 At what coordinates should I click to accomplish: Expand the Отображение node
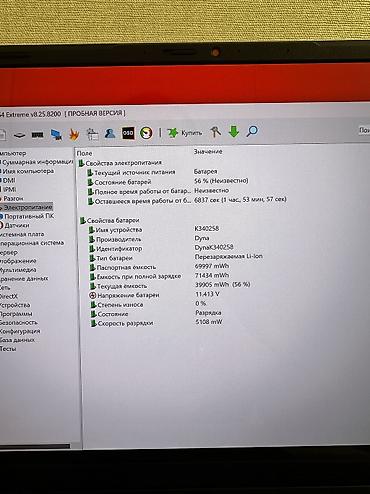[x=18, y=261]
